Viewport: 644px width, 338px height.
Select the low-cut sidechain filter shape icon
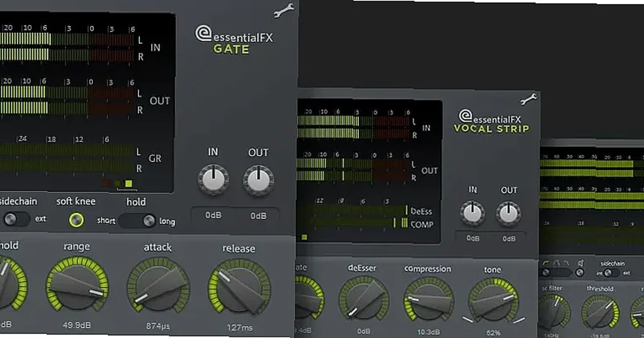click(x=545, y=262)
